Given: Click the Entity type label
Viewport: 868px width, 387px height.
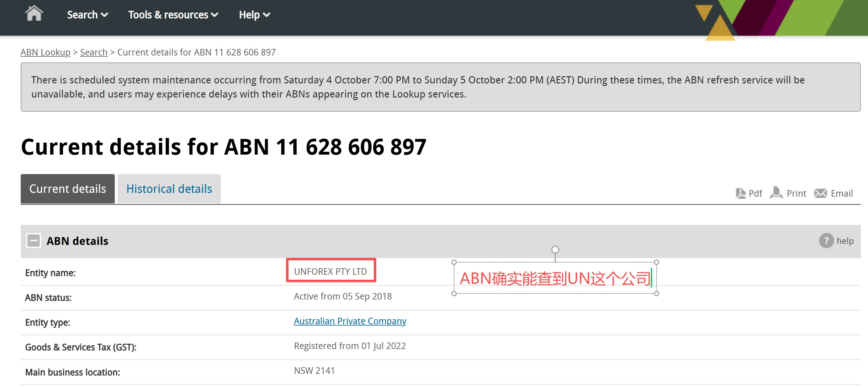Looking at the screenshot, I should [x=48, y=323].
